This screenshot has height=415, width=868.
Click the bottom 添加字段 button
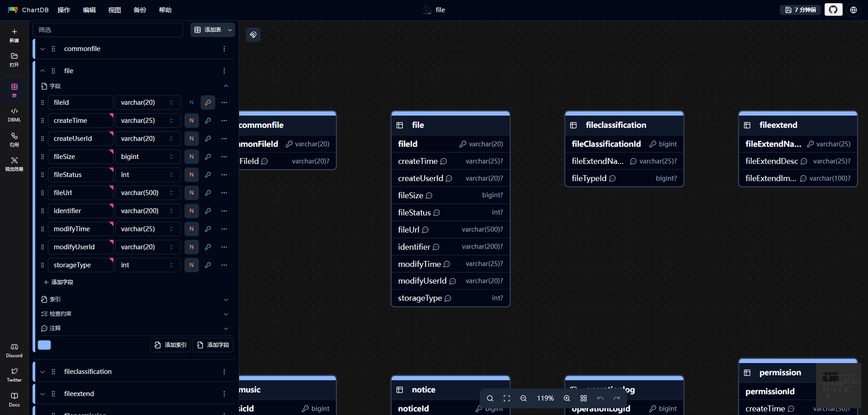pos(213,345)
